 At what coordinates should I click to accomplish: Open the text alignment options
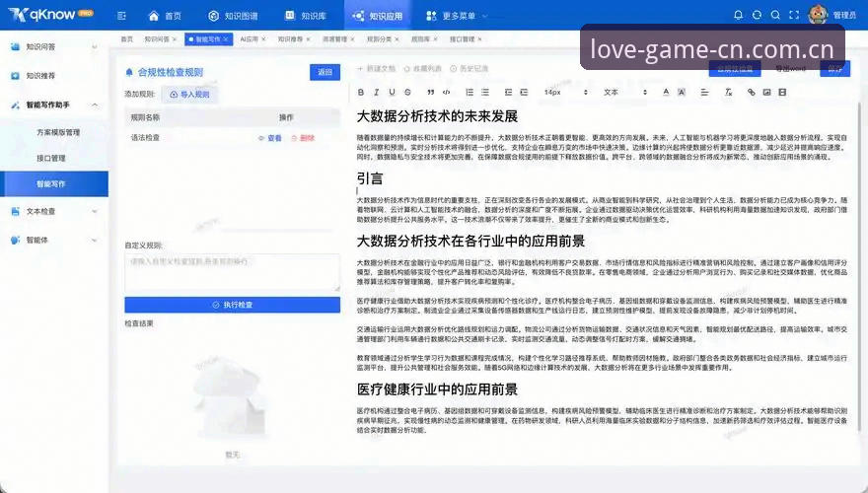point(704,93)
